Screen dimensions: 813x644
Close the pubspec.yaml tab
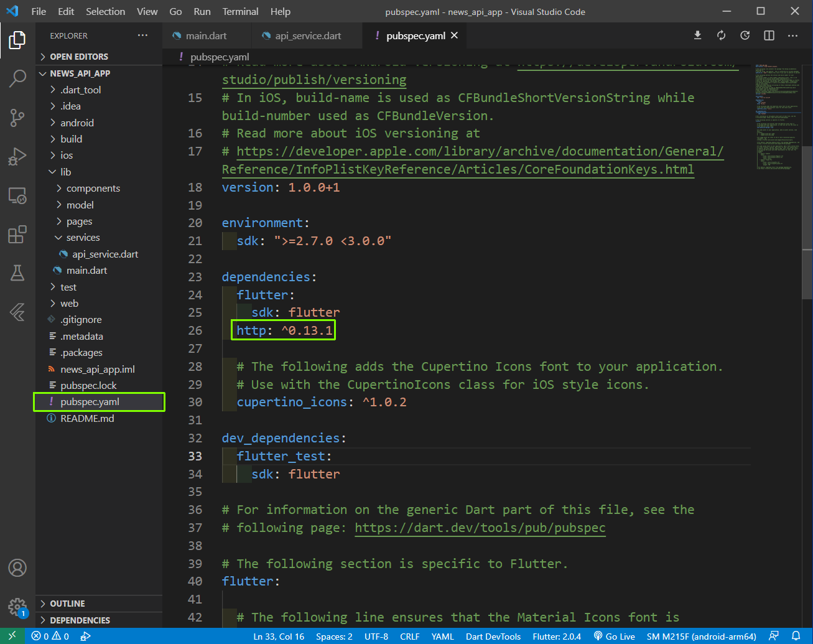[x=455, y=35]
